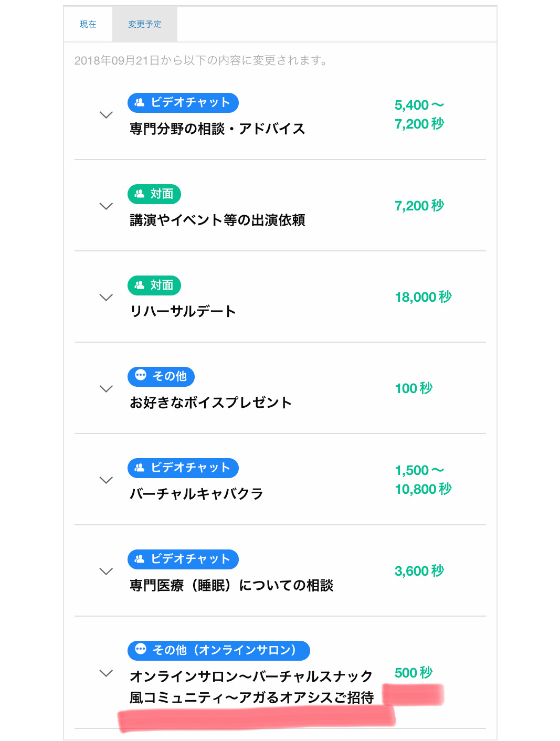Click the ビデオチャット badge above 専門分野の相談

click(x=183, y=102)
